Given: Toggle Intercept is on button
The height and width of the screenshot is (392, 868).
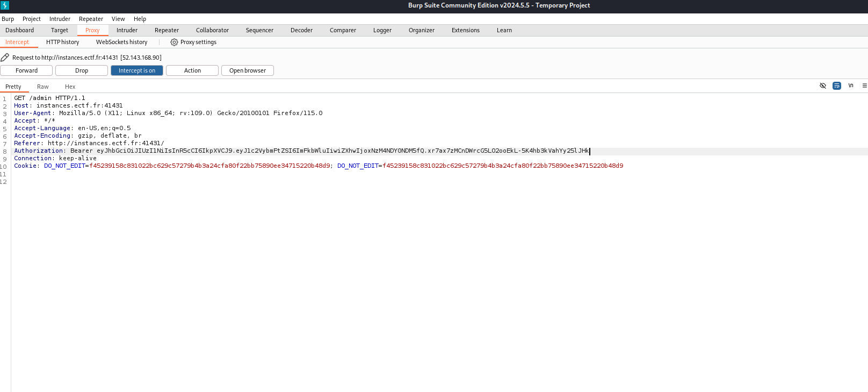Looking at the screenshot, I should point(137,70).
